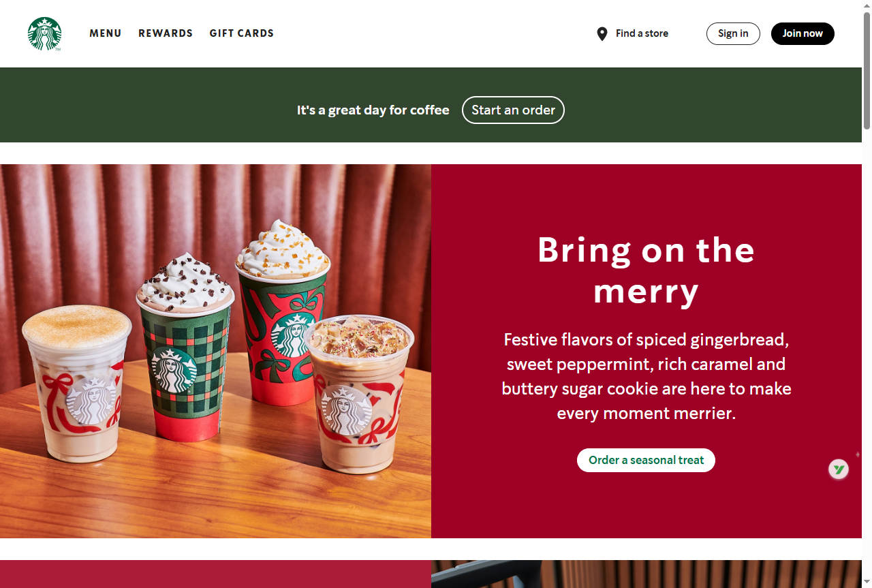Click the black Join now button
The width and height of the screenshot is (872, 588).
click(803, 33)
